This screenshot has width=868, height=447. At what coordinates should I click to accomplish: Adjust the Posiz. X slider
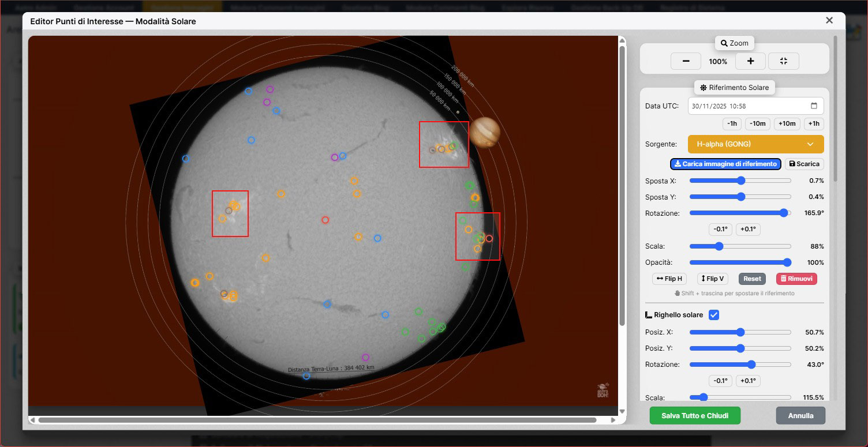pyautogui.click(x=740, y=332)
